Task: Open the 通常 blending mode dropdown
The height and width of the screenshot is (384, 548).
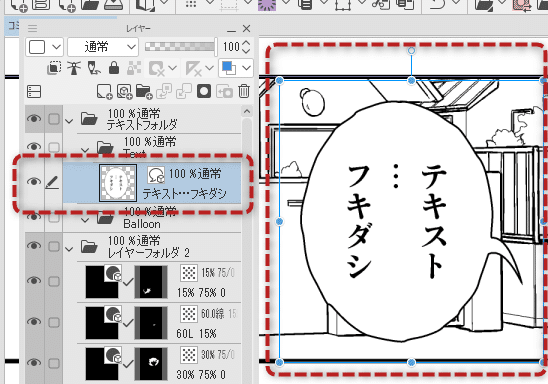Action: coord(103,46)
